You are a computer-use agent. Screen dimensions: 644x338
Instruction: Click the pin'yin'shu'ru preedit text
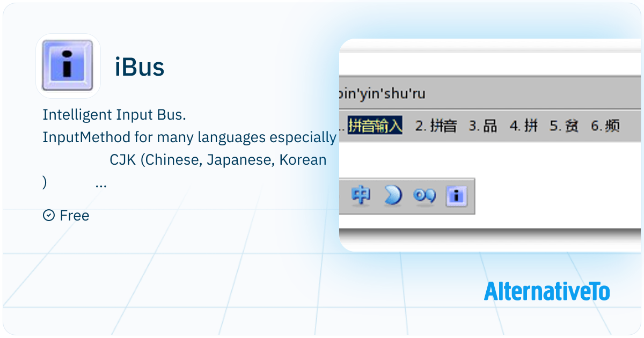point(382,94)
